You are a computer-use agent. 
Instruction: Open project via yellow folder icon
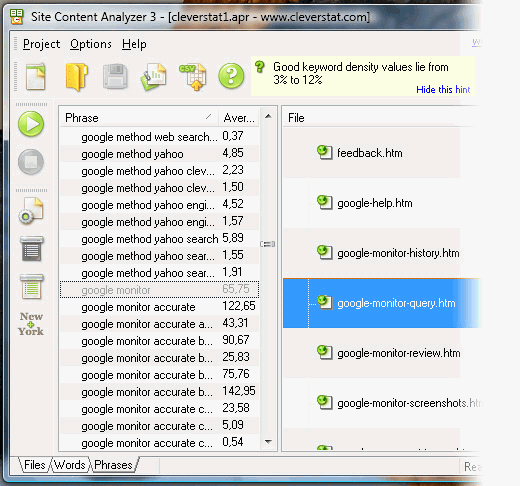[x=76, y=77]
